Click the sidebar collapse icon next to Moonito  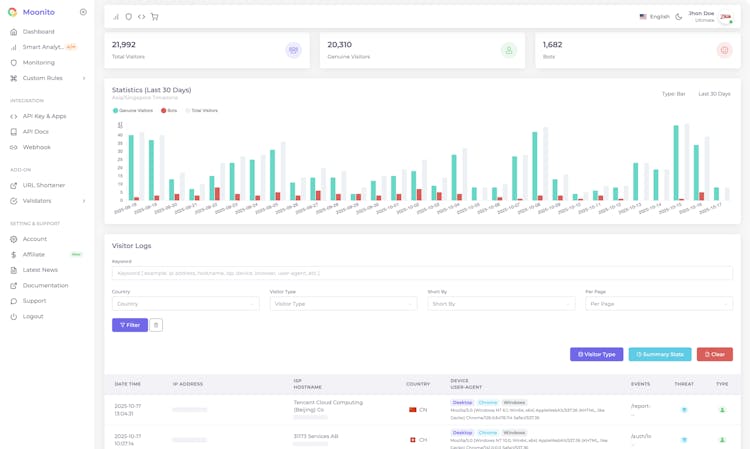(x=83, y=12)
